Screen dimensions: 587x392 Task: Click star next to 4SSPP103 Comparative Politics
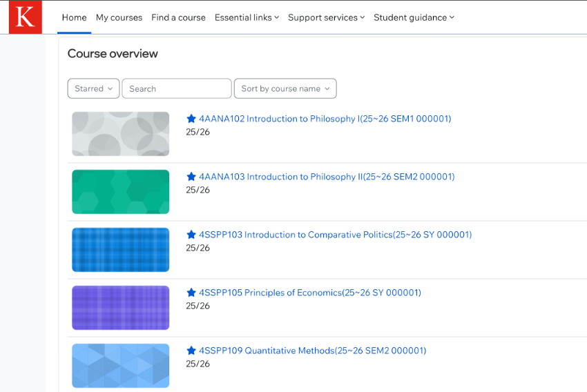191,235
